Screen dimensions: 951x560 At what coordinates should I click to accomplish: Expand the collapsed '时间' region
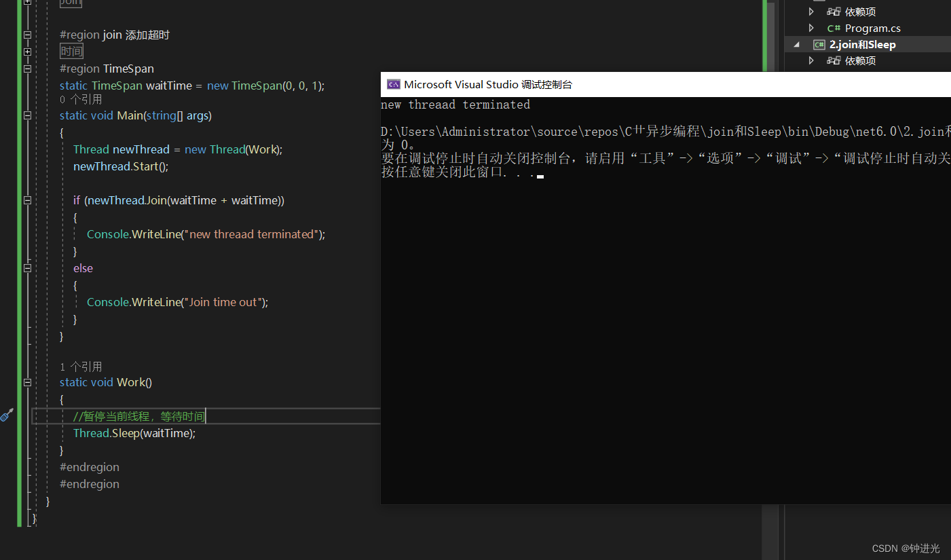(x=27, y=52)
